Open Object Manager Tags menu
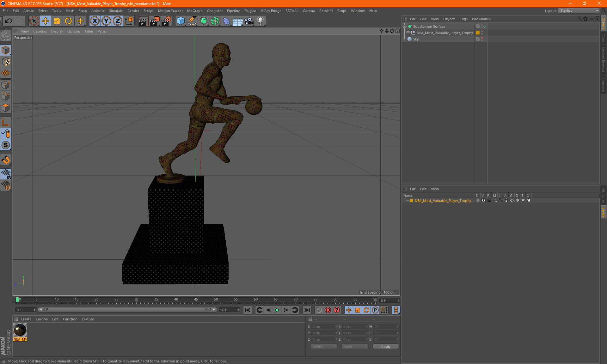Image resolution: width=607 pixels, height=364 pixels. 463,19
